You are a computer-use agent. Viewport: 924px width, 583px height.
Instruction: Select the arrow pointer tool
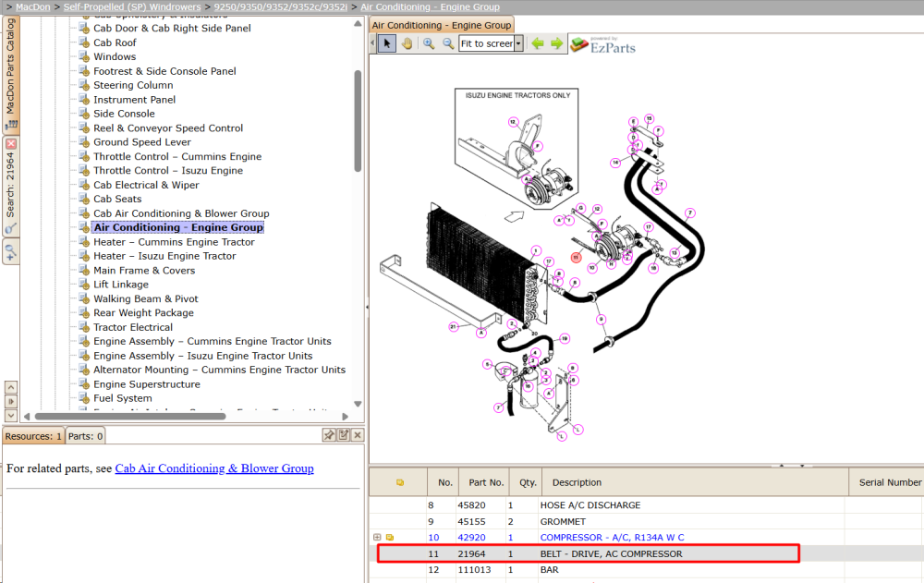[386, 43]
